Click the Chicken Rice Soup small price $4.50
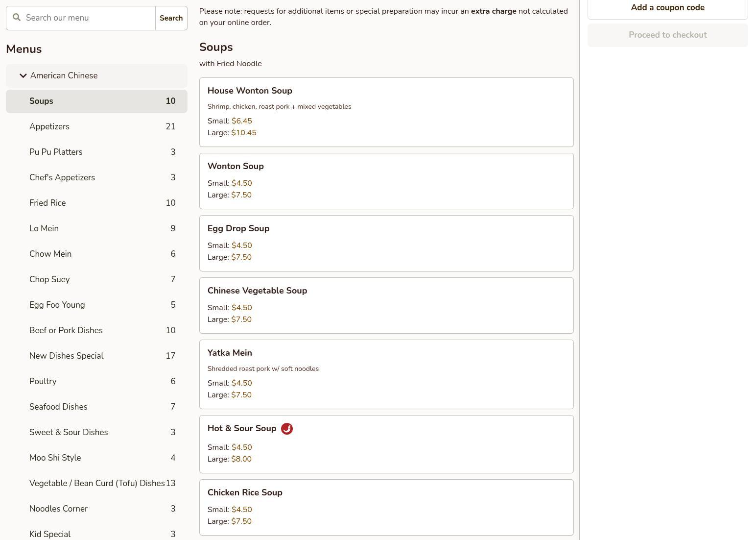This screenshot has width=756, height=540. 242,510
